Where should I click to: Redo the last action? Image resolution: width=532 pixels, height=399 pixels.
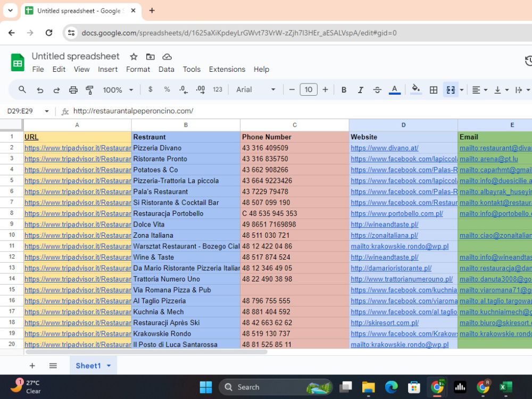[x=56, y=90]
